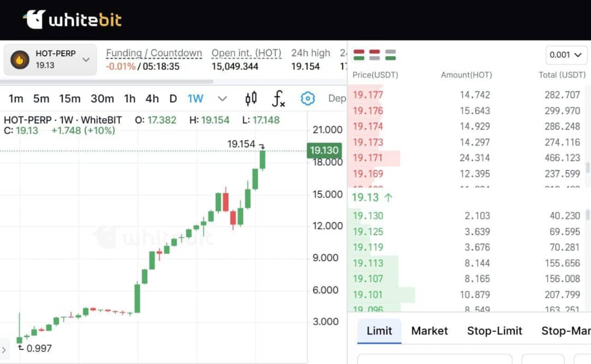This screenshot has height=364, width=591.
Task: Click the Price(USDT) column header
Action: 375,75
